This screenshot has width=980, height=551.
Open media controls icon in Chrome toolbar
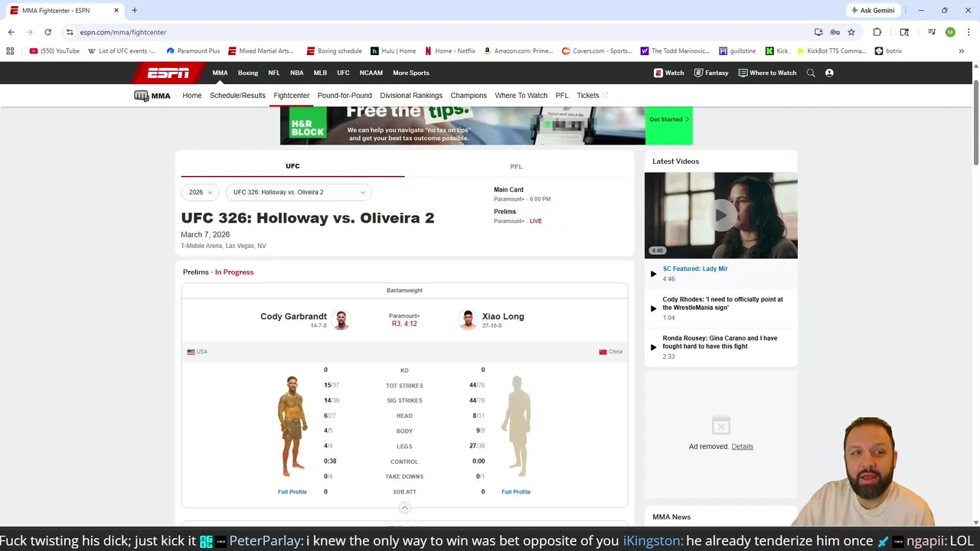pos(932,32)
